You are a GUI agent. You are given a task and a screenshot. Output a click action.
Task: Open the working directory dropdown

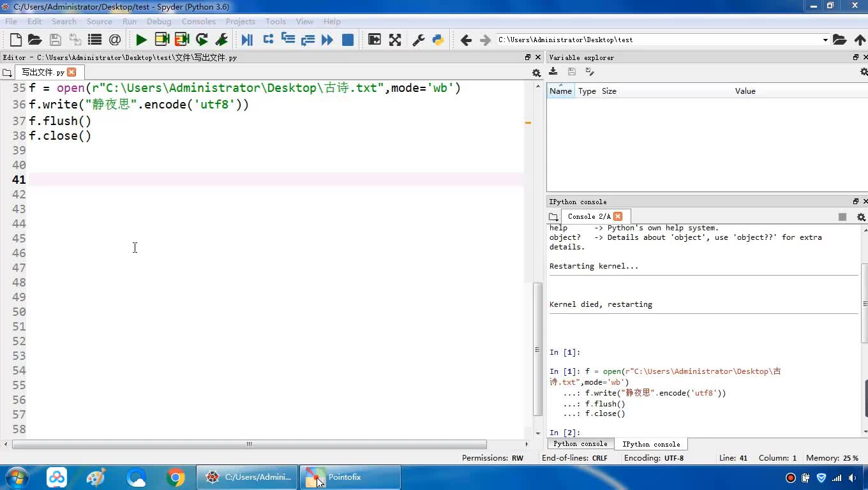pos(825,40)
